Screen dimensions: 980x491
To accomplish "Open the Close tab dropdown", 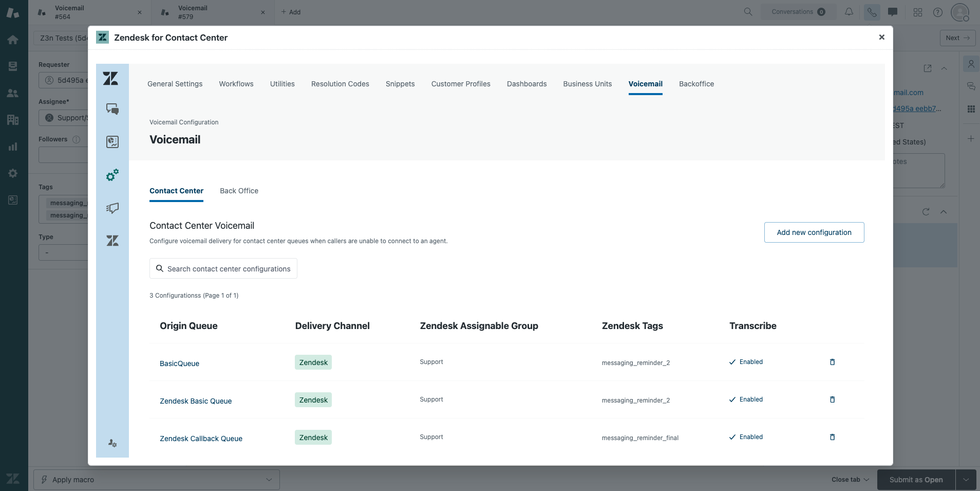I will (850, 480).
